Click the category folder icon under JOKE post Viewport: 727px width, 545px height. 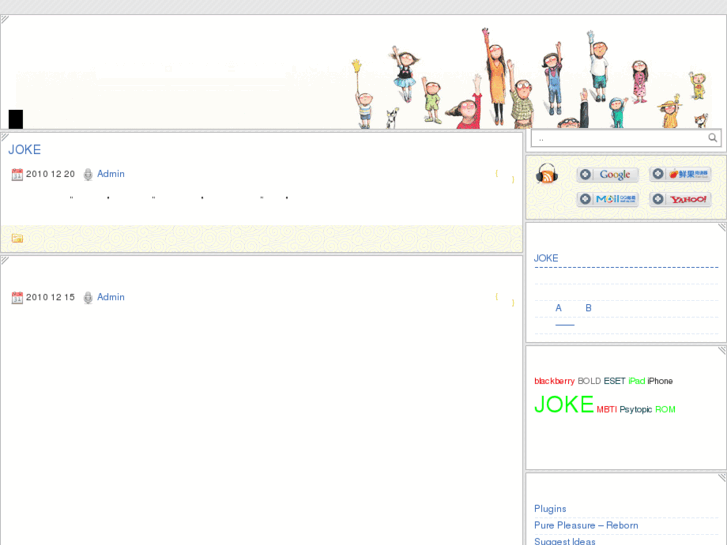click(x=17, y=238)
